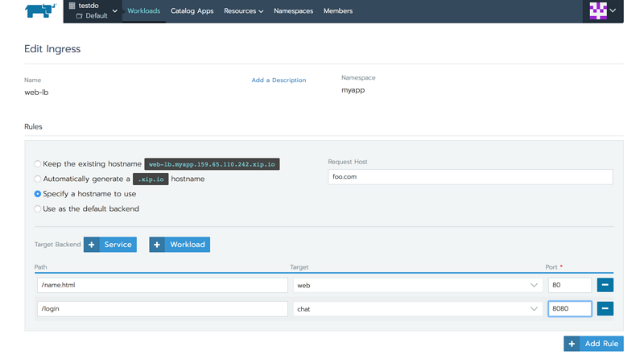Select Automatically generate xip.io hostname option
644x363 pixels.
(38, 179)
